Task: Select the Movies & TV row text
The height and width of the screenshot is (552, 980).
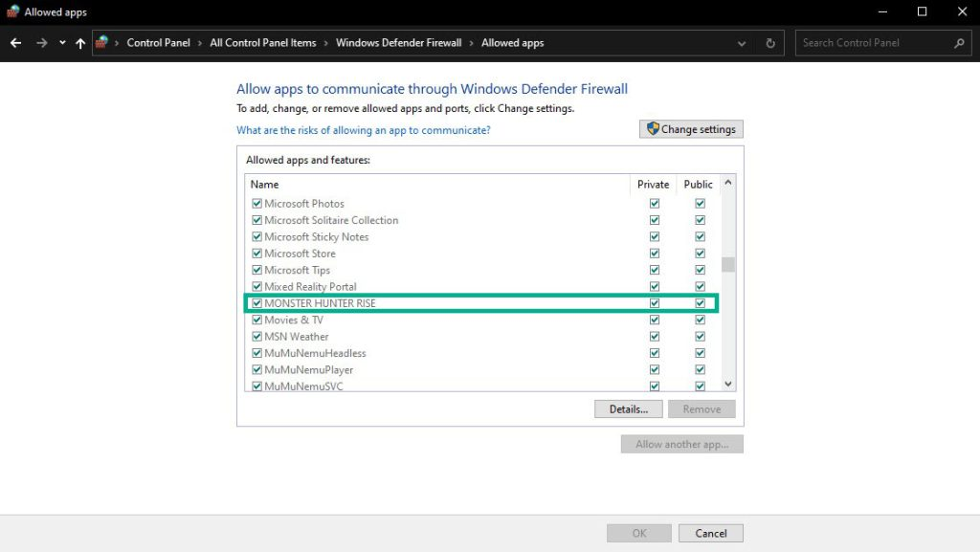Action: click(x=294, y=320)
